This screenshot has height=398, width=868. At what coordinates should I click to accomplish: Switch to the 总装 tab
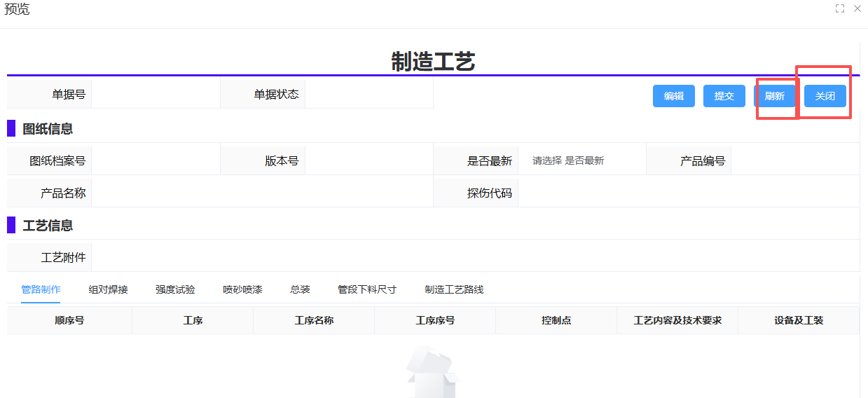coord(300,289)
